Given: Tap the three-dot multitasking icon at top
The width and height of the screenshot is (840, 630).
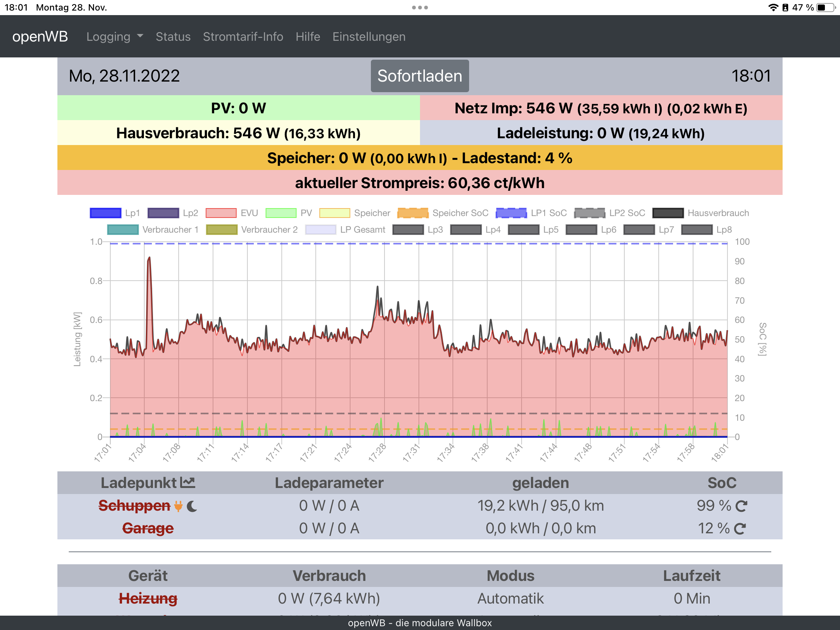Looking at the screenshot, I should click(x=420, y=8).
